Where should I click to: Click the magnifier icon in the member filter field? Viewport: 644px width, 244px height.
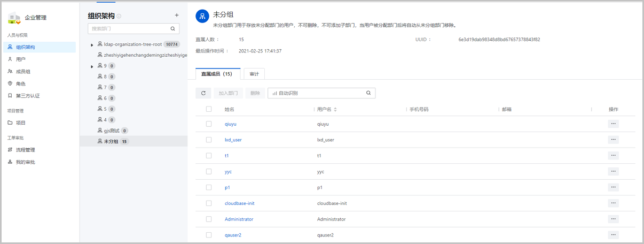tap(368, 93)
